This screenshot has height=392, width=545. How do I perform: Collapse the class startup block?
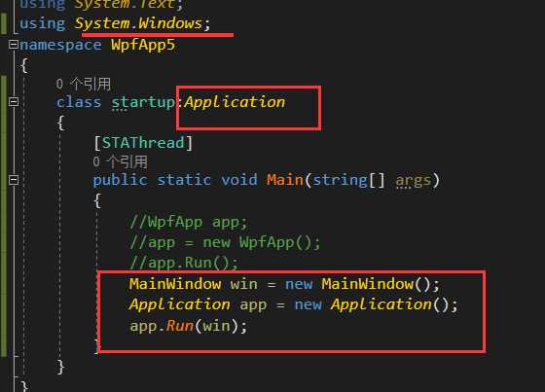pos(14,102)
